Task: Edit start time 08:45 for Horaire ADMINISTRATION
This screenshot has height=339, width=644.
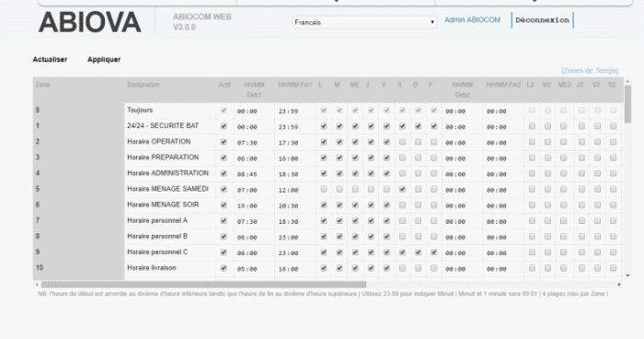Action: (x=254, y=174)
